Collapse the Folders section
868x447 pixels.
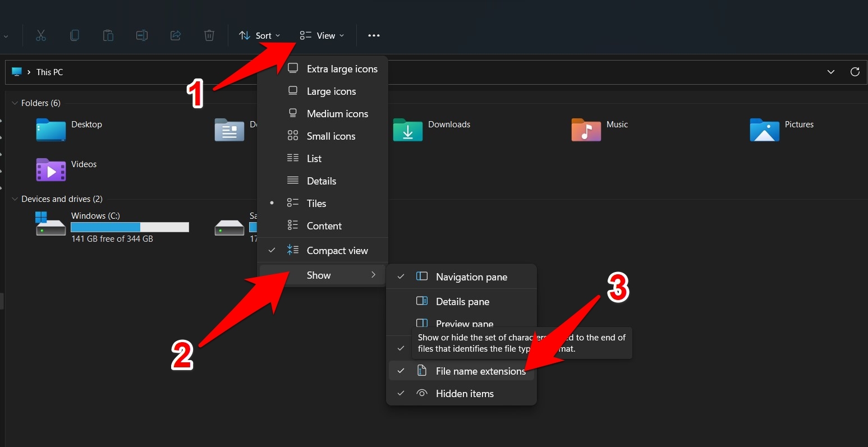(13, 103)
